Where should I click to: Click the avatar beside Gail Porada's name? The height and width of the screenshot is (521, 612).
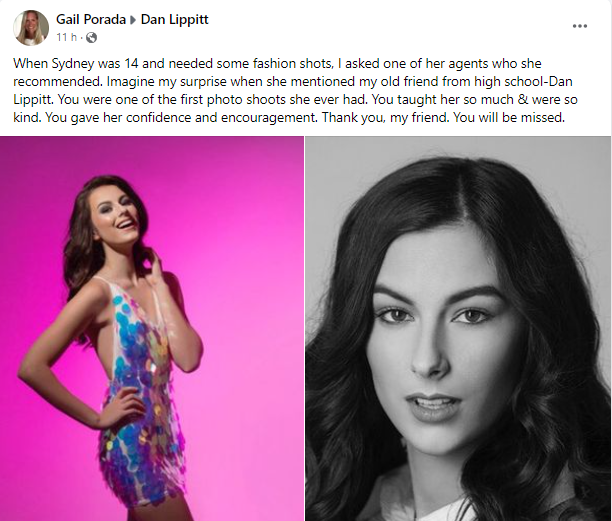(31, 28)
